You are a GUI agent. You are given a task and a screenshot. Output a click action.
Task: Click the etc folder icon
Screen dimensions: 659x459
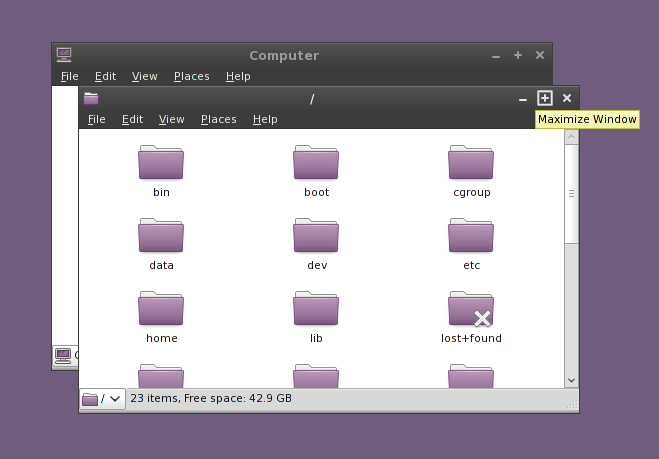pos(471,235)
